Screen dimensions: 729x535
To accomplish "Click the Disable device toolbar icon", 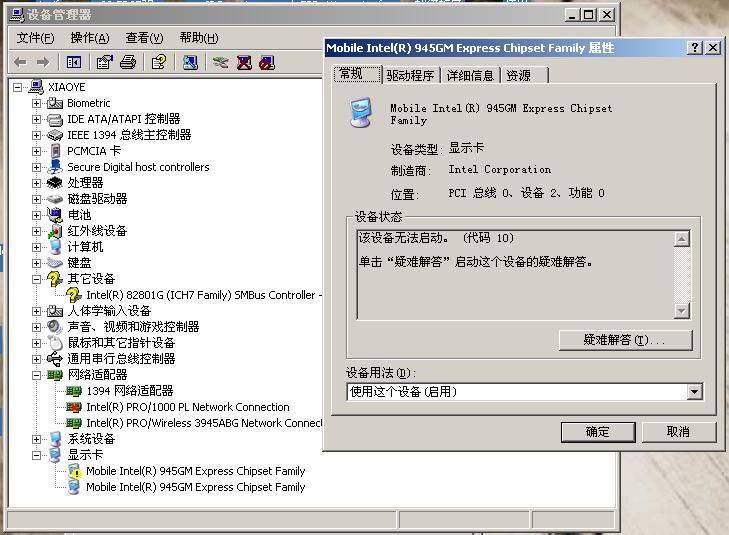I will click(x=267, y=62).
